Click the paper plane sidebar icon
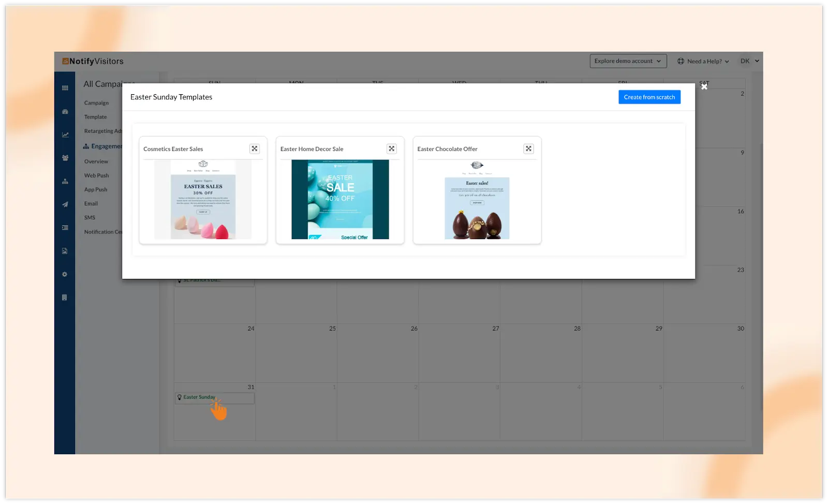The width and height of the screenshot is (828, 504). tap(65, 204)
